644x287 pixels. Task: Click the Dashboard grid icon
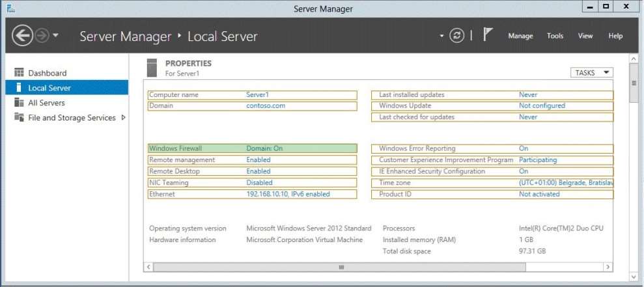[19, 73]
